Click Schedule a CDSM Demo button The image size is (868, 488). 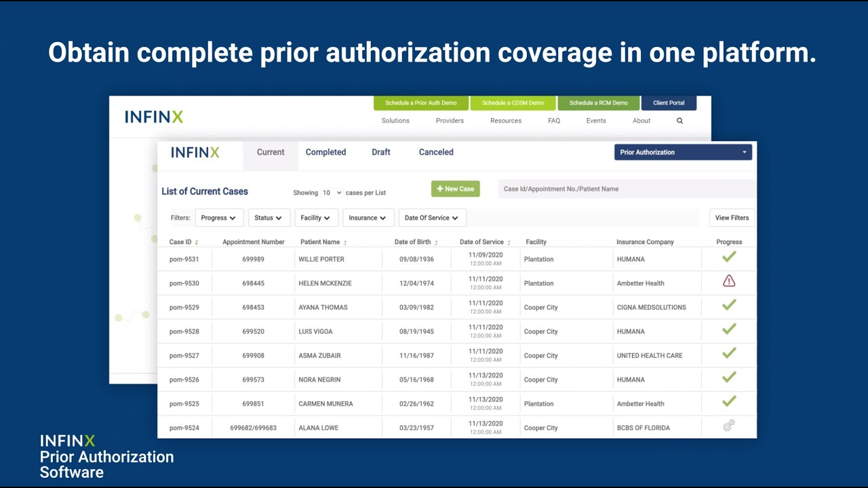[x=513, y=103]
